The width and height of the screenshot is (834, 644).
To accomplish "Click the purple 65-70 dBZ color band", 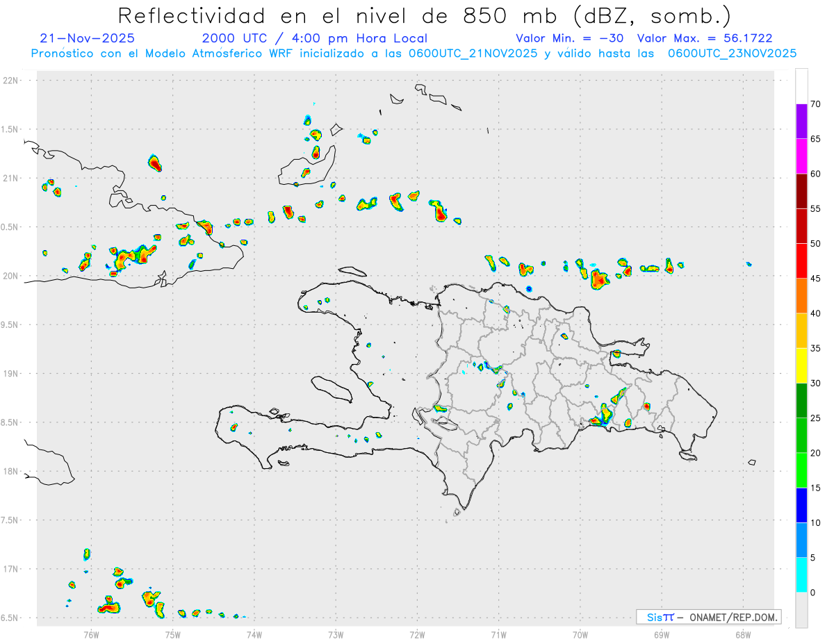I will (x=801, y=121).
